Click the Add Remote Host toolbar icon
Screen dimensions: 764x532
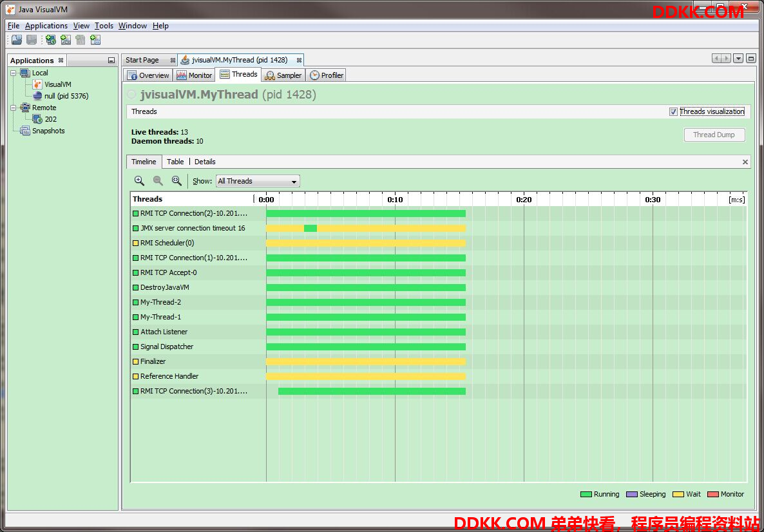(x=51, y=40)
